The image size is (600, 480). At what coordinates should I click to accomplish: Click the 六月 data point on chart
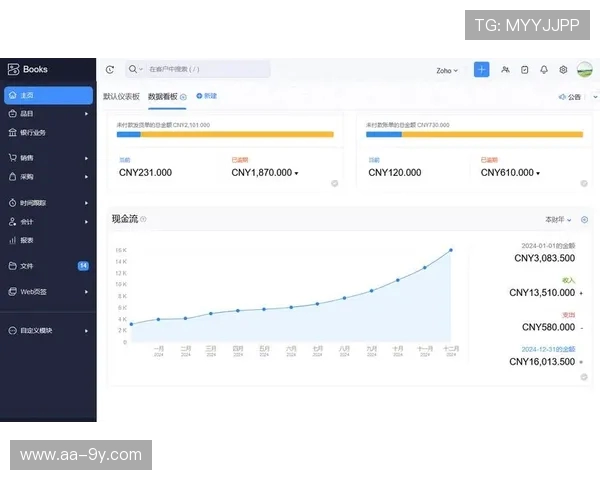(291, 307)
